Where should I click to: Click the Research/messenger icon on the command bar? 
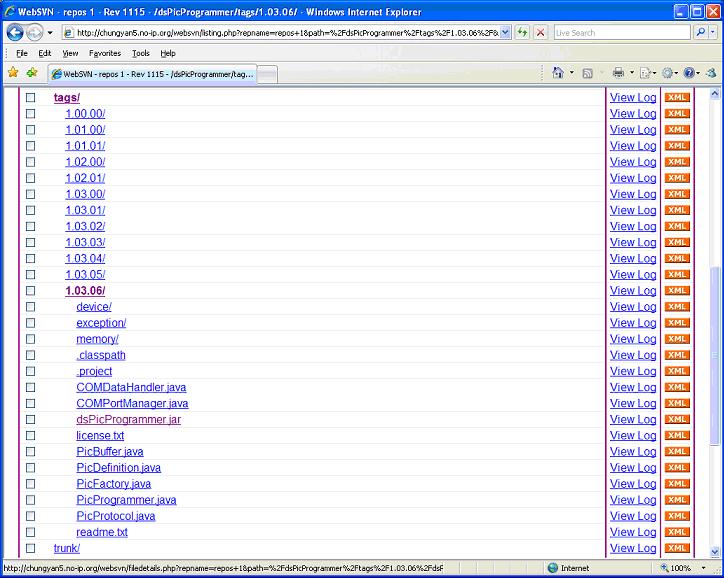(712, 73)
